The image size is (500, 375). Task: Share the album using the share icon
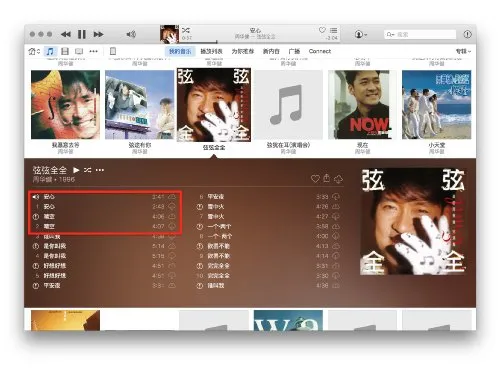tap(326, 178)
